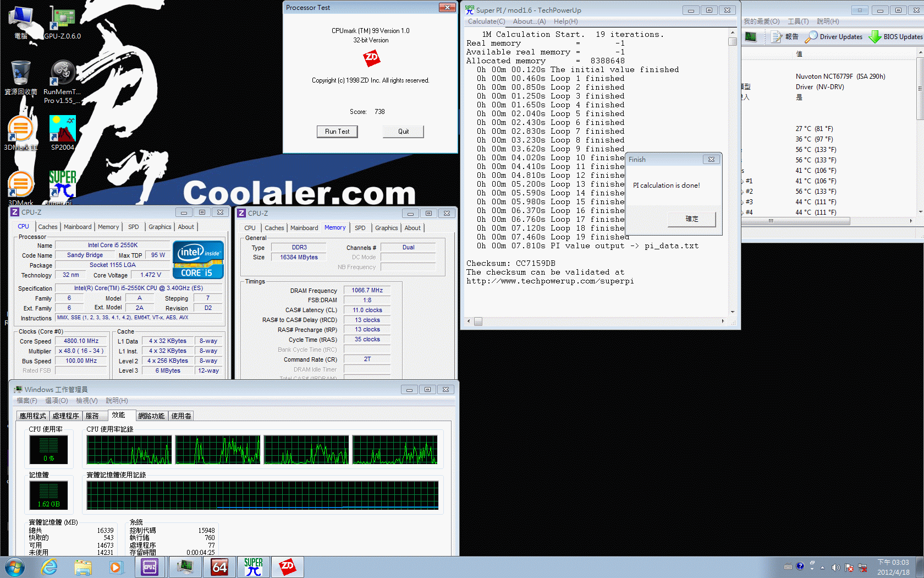Open the 工具(T) menu in sensor window

point(798,21)
